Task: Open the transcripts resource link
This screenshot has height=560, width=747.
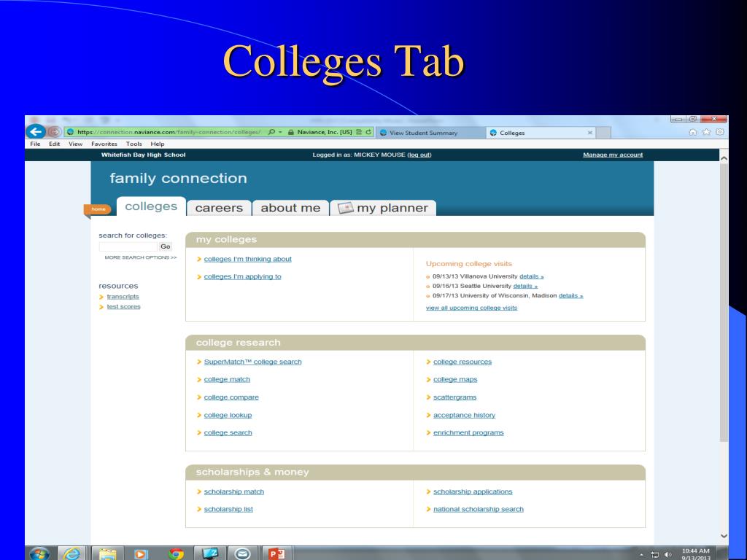Action: (x=123, y=297)
